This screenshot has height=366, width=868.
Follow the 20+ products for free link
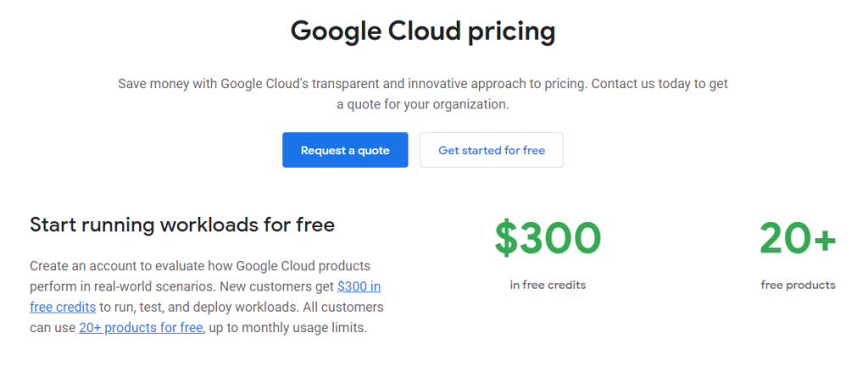coord(141,327)
